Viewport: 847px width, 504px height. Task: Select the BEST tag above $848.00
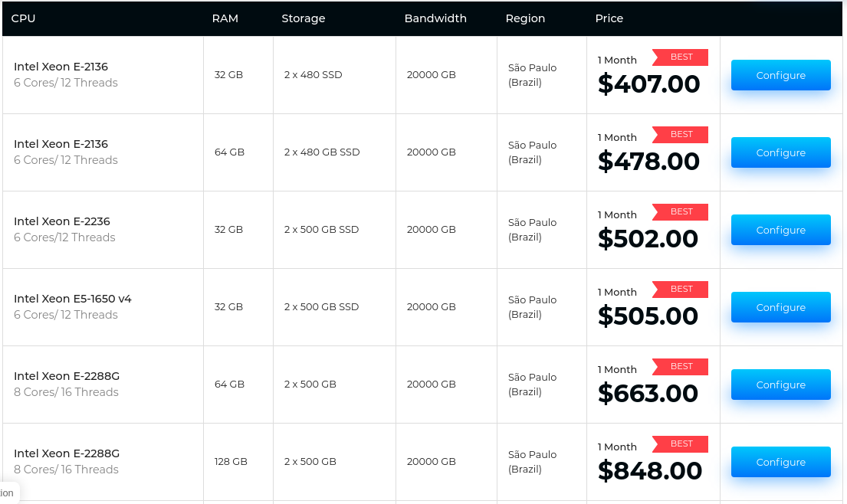click(x=681, y=444)
